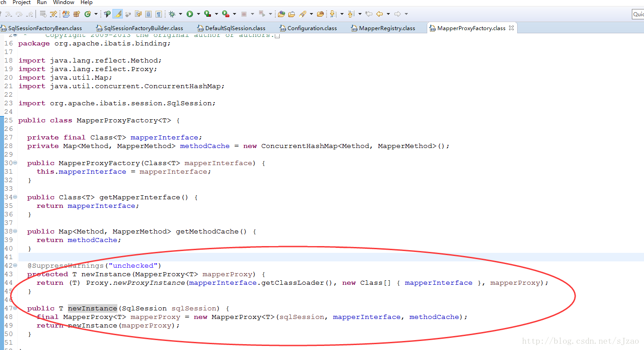Toggle Mark Occurrences highlighter button

(x=118, y=14)
